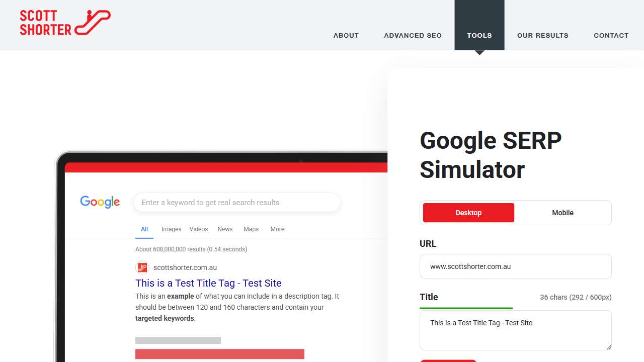Open the Advanced SEO menu
Viewport: 644px width, 362px height.
coord(413,35)
